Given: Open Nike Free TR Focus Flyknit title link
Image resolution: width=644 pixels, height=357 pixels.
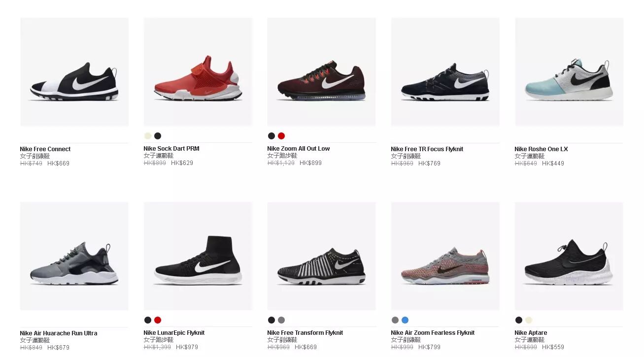Looking at the screenshot, I should [427, 149].
